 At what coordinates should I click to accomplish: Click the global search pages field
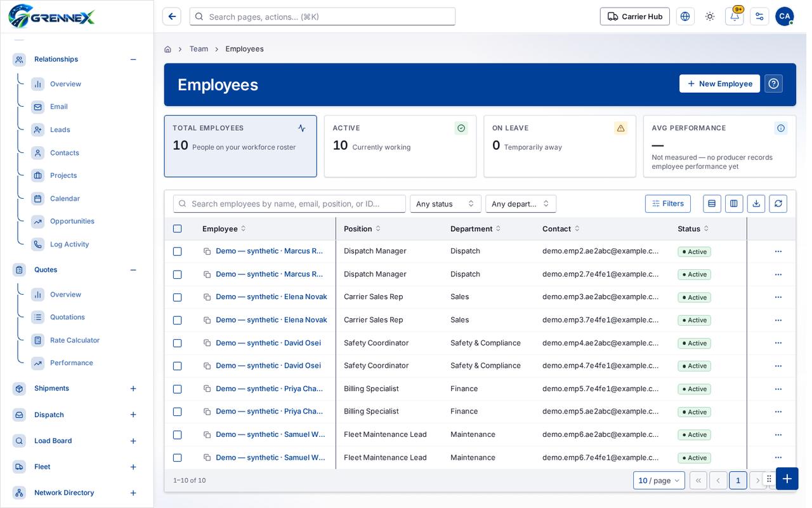pyautogui.click(x=322, y=17)
